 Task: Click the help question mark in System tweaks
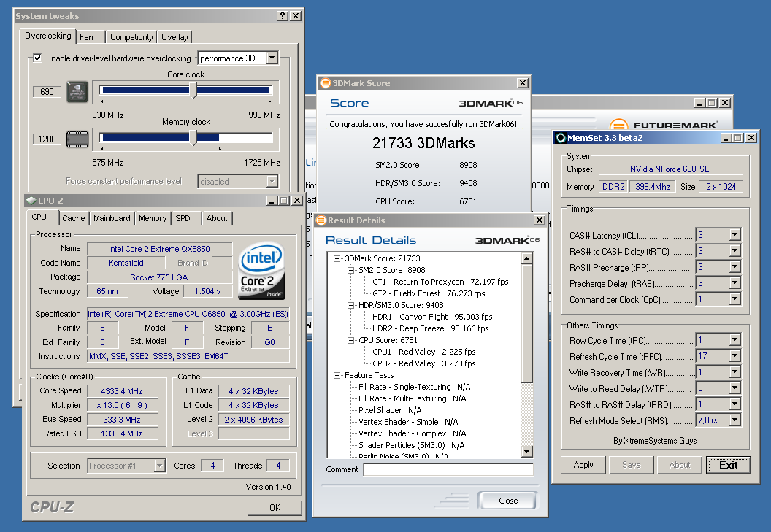[283, 16]
